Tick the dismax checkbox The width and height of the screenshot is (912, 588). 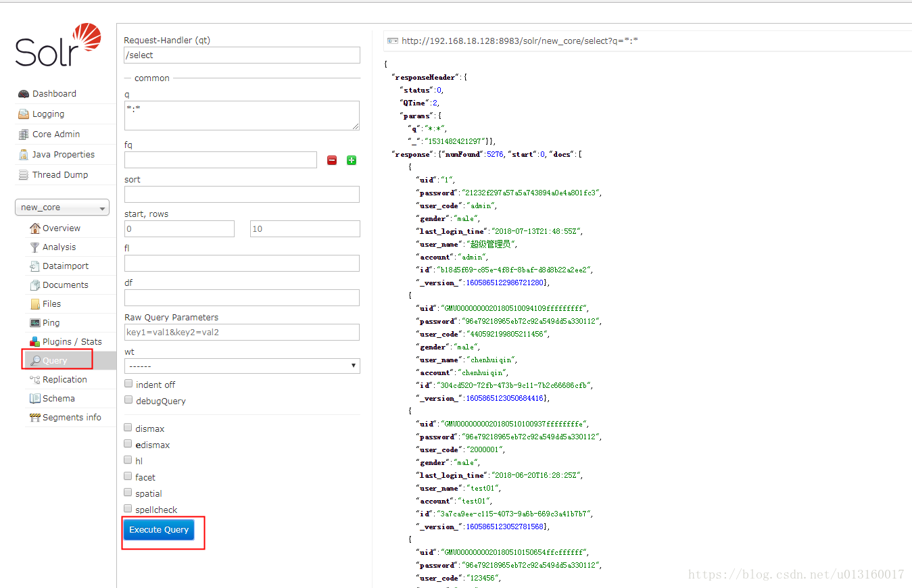point(128,428)
